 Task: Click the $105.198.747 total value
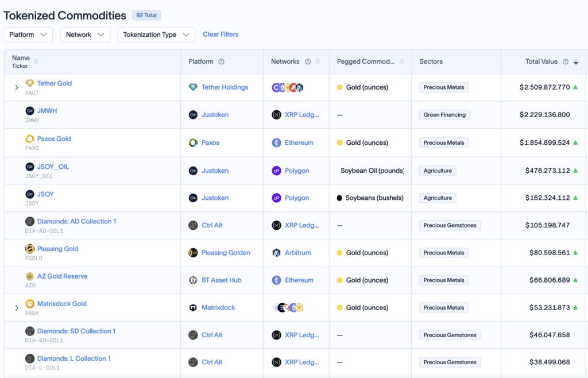coord(547,225)
